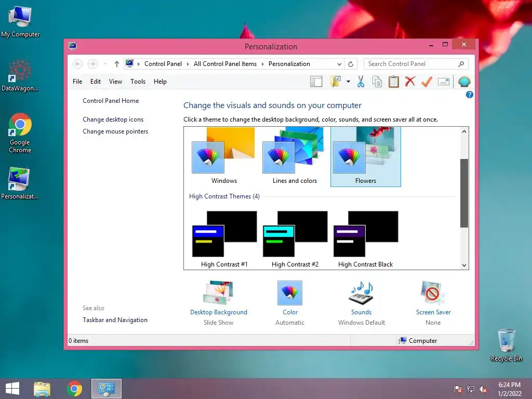Open the Help menu
This screenshot has height=399, width=532.
click(x=160, y=82)
